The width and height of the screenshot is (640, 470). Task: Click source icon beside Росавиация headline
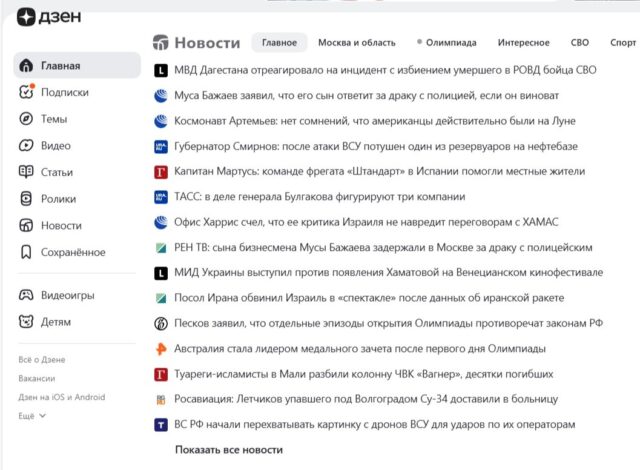tap(161, 399)
